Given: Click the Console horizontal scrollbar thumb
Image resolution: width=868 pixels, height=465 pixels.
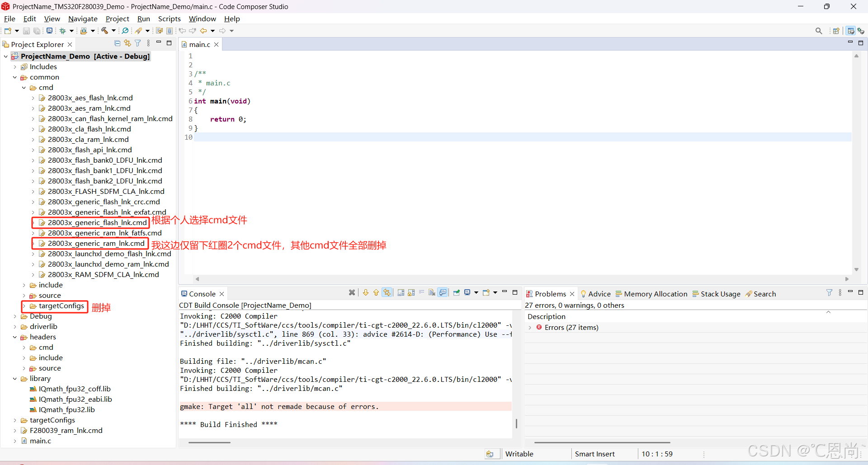Looking at the screenshot, I should (209, 442).
